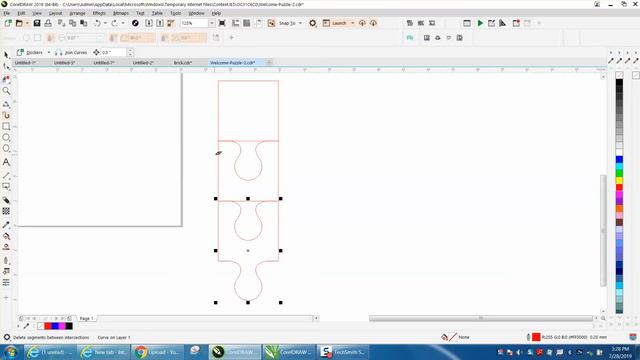Click the Export icon

click(x=160, y=23)
